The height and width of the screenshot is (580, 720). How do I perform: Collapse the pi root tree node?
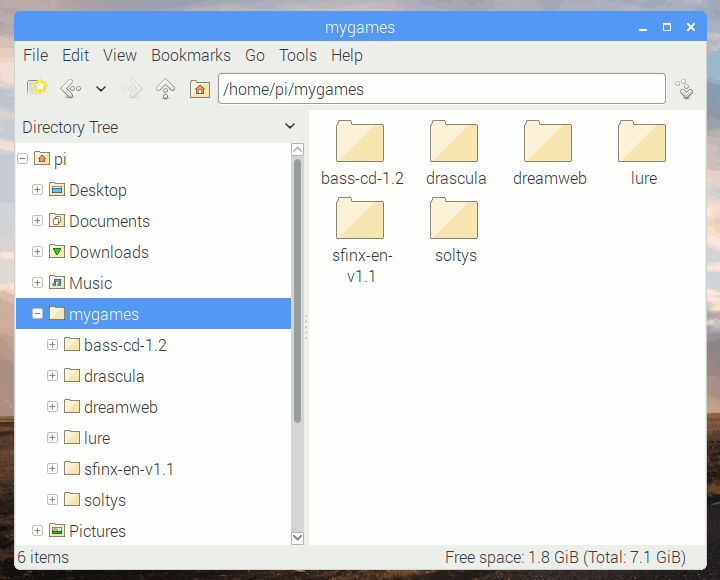(23, 159)
